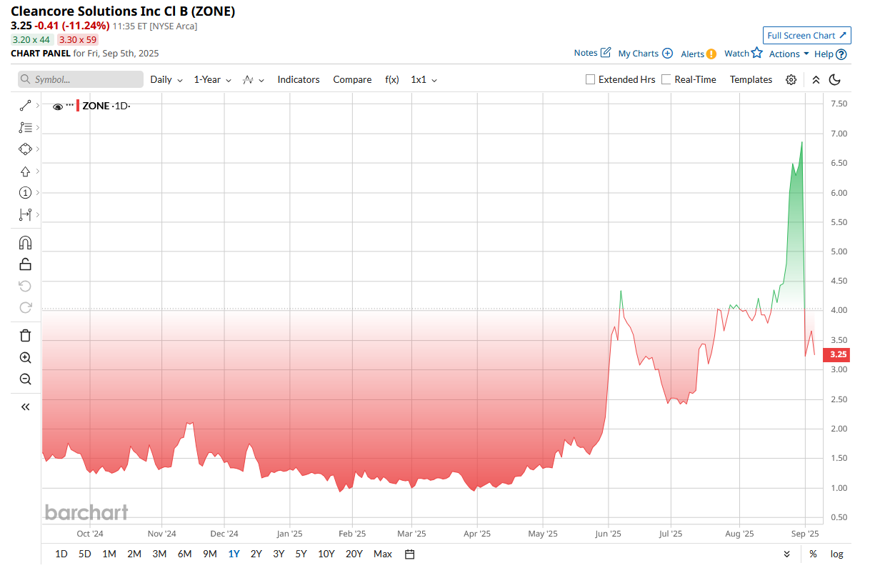Switch to dark mode moon icon
The width and height of the screenshot is (870, 588).
(x=834, y=79)
